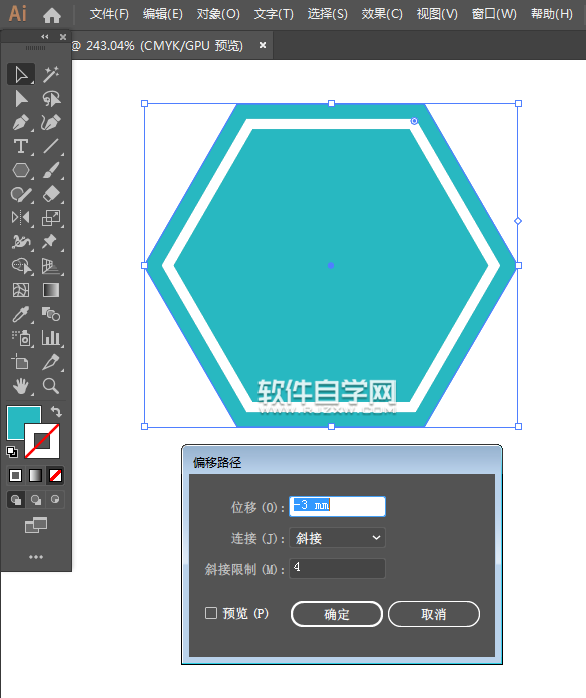Collapse the toolbar panel double arrows

coord(45,37)
